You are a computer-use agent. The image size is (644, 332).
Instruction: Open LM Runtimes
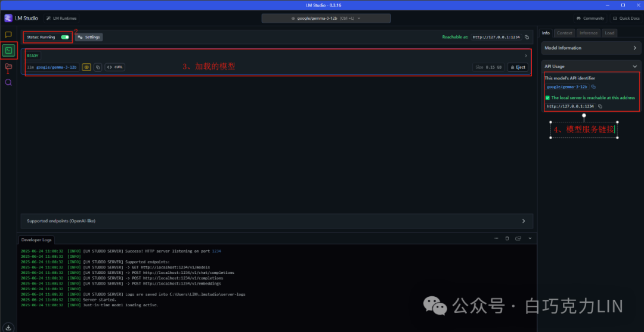pos(61,18)
